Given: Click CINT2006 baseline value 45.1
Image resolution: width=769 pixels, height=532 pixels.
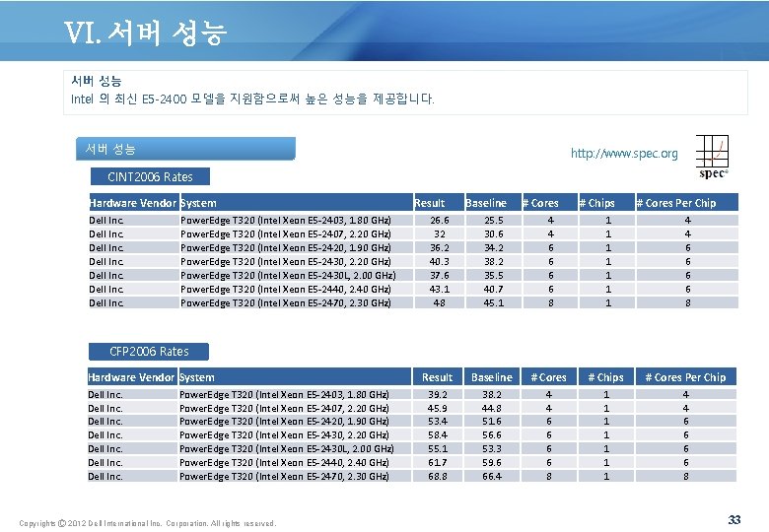Looking at the screenshot, I should click(493, 302).
